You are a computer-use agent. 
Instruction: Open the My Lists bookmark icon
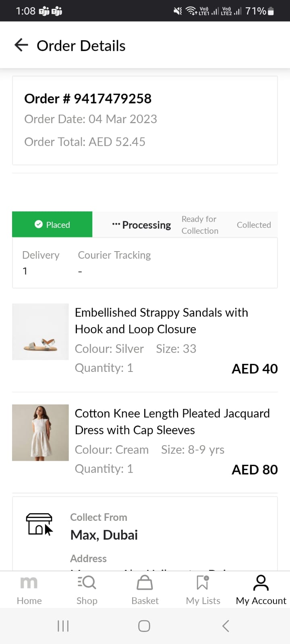point(203,582)
